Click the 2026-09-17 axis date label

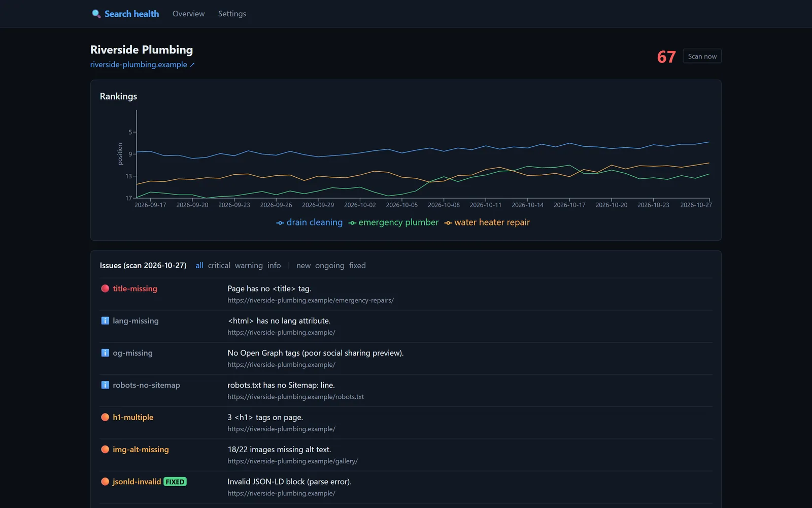(150, 205)
